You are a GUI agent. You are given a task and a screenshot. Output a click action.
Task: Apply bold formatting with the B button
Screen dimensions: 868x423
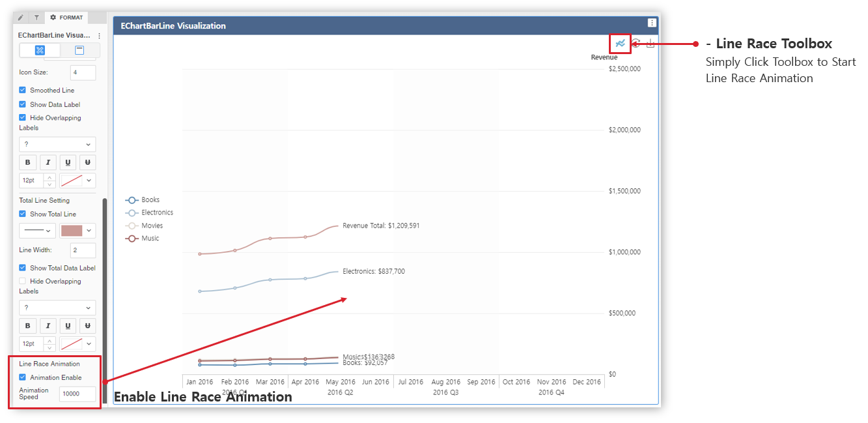[x=28, y=162]
